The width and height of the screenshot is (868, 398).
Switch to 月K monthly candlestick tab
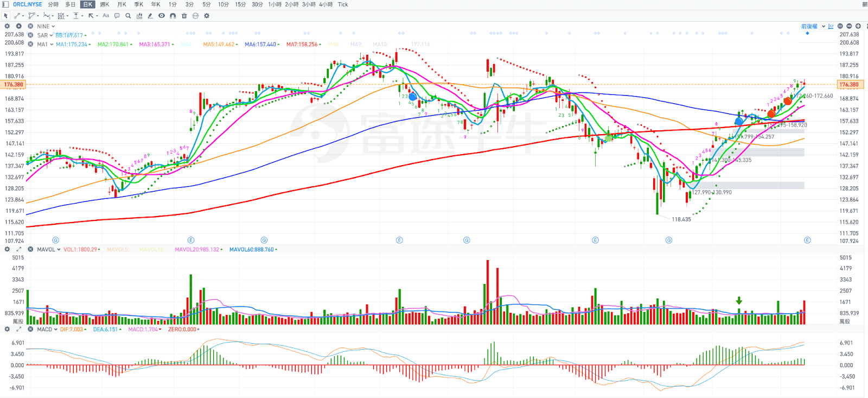(122, 4)
